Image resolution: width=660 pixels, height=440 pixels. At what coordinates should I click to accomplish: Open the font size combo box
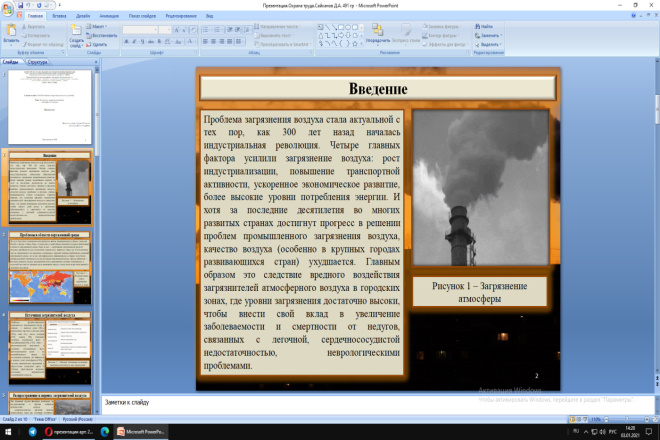[165, 29]
